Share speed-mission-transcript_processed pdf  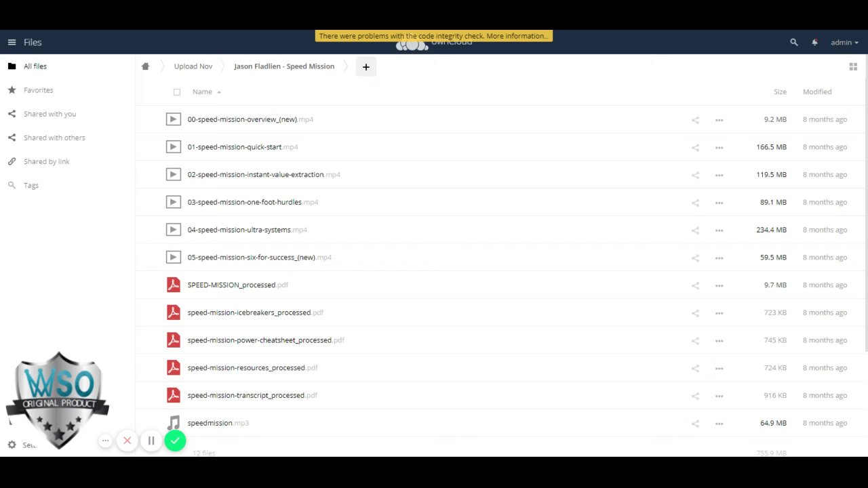[x=695, y=396]
